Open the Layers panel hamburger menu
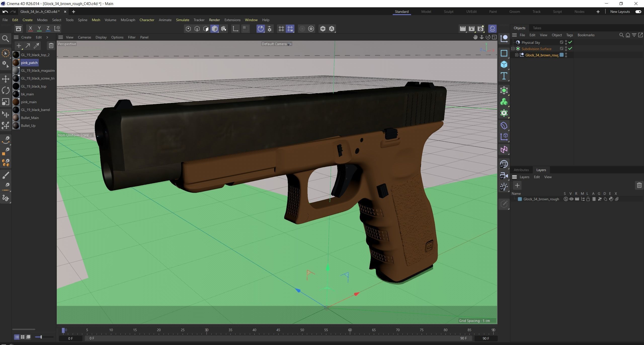 click(514, 177)
